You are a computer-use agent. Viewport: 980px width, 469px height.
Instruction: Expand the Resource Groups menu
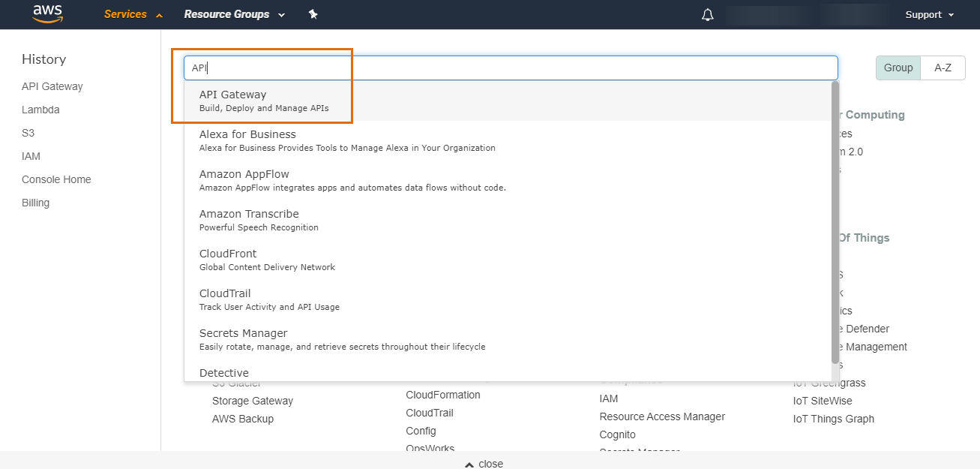click(235, 14)
